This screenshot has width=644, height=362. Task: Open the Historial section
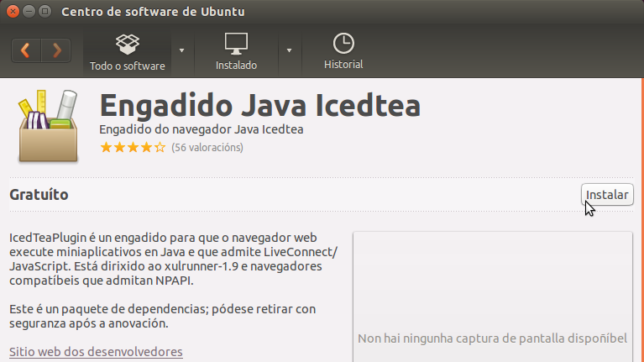(343, 52)
